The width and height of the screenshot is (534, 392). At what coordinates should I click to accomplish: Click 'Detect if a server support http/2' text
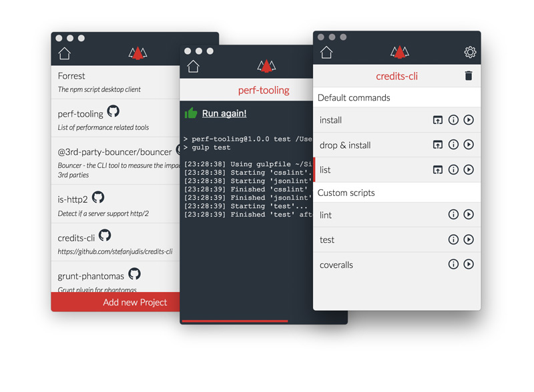(103, 214)
